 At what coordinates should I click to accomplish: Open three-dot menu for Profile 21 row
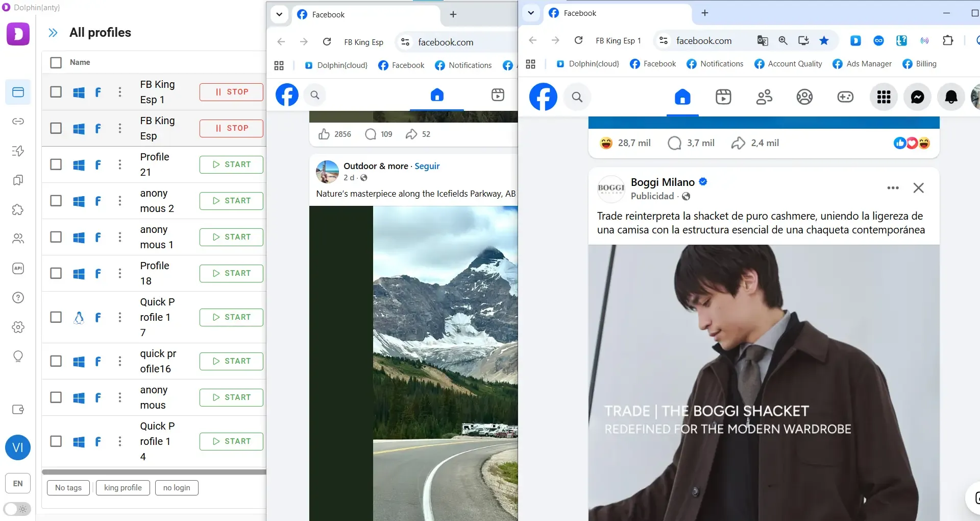120,164
